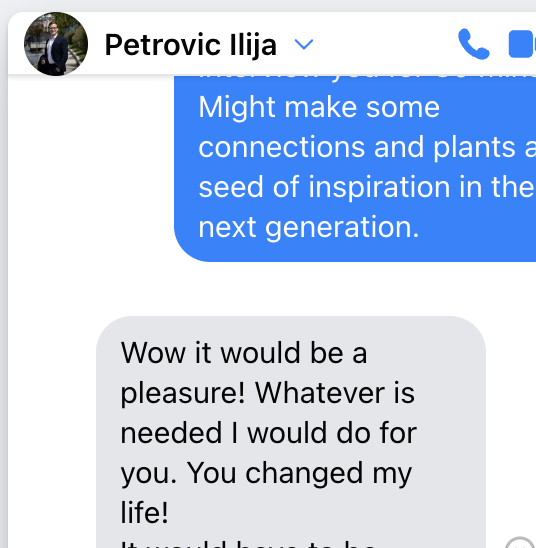Screen dimensions: 536x548
Task: Select the gray "Wow it would be a pleasure" message
Action: point(291,432)
